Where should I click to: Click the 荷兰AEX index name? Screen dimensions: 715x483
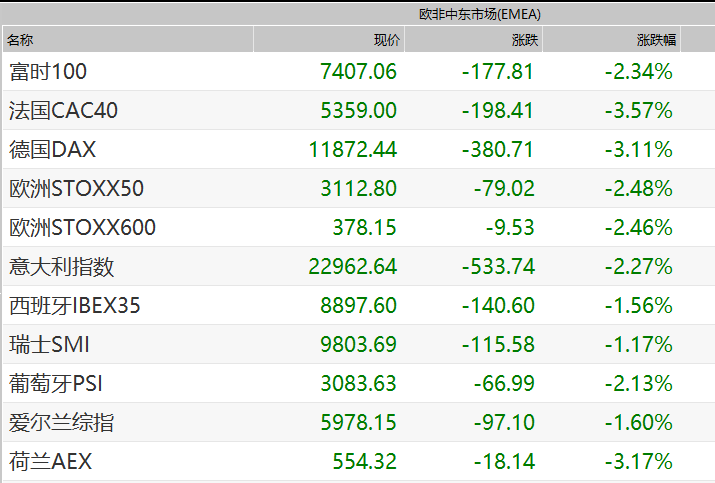pos(51,461)
